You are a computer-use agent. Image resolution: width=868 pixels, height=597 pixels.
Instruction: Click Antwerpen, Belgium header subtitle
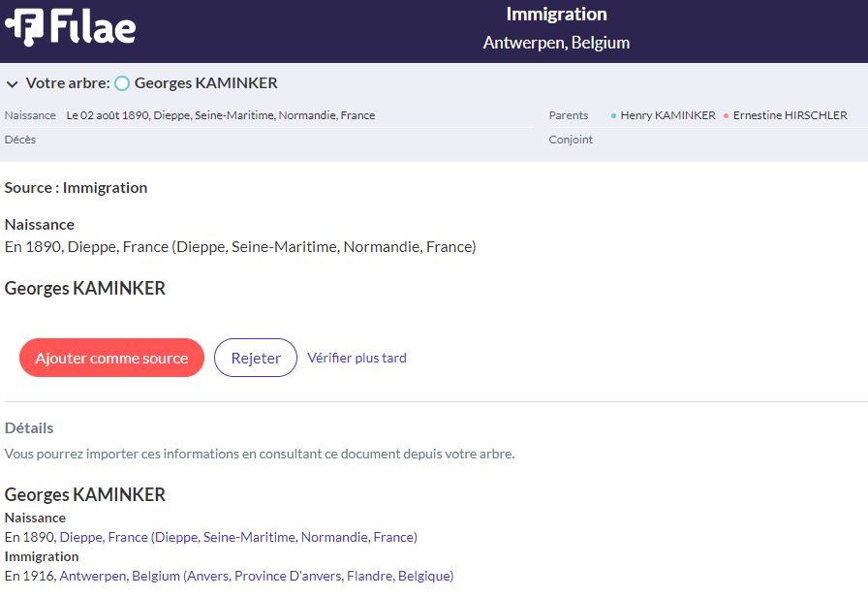(556, 43)
